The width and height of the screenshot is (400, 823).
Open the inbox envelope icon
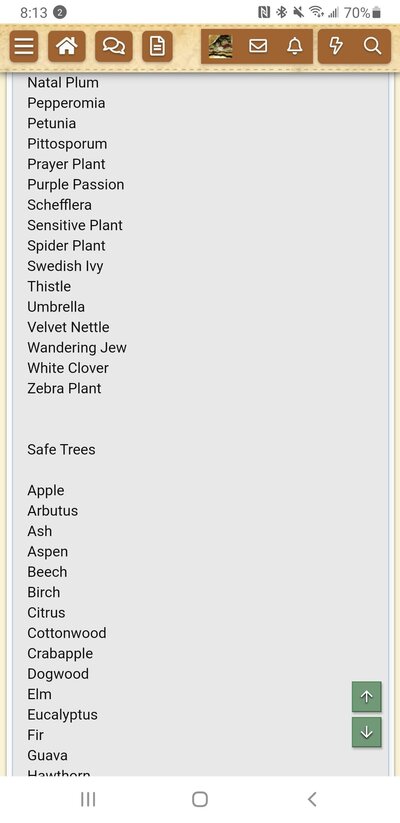(258, 46)
